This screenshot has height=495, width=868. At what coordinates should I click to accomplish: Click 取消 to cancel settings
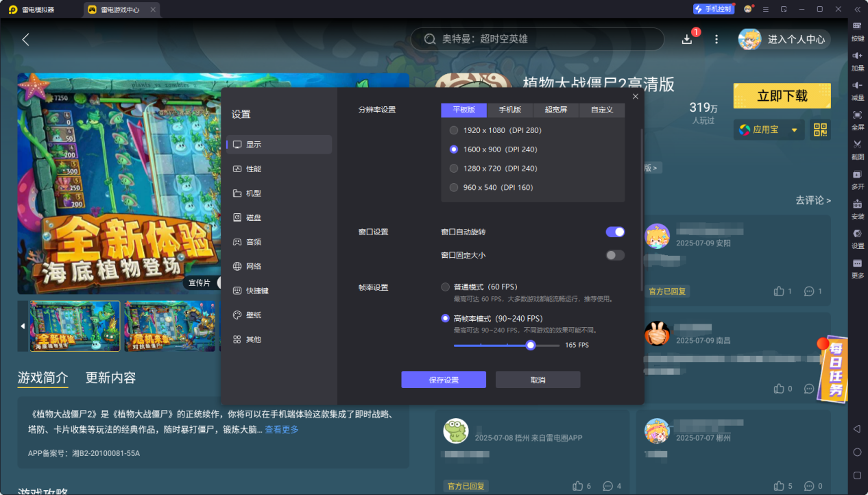click(538, 380)
